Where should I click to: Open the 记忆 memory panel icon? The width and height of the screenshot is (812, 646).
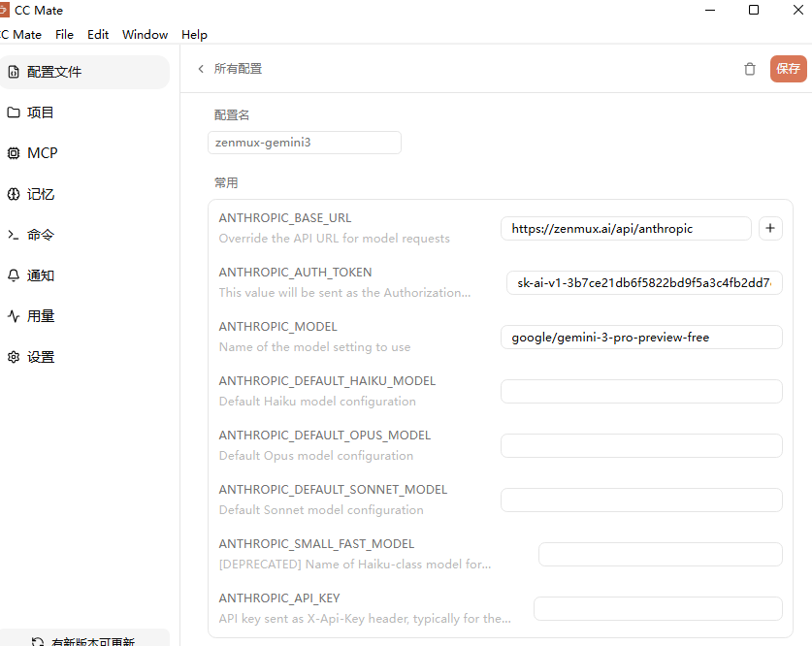14,193
